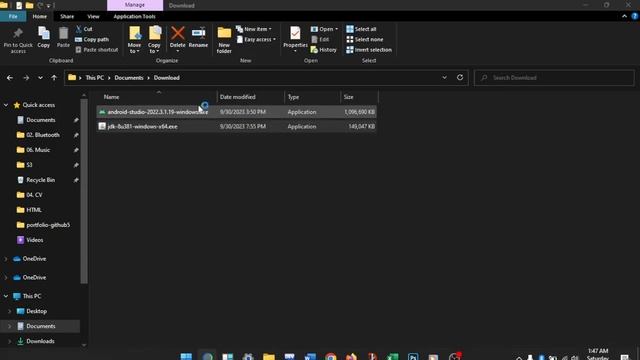Open the Application Tools tab
The height and width of the screenshot is (360, 640).
[134, 16]
